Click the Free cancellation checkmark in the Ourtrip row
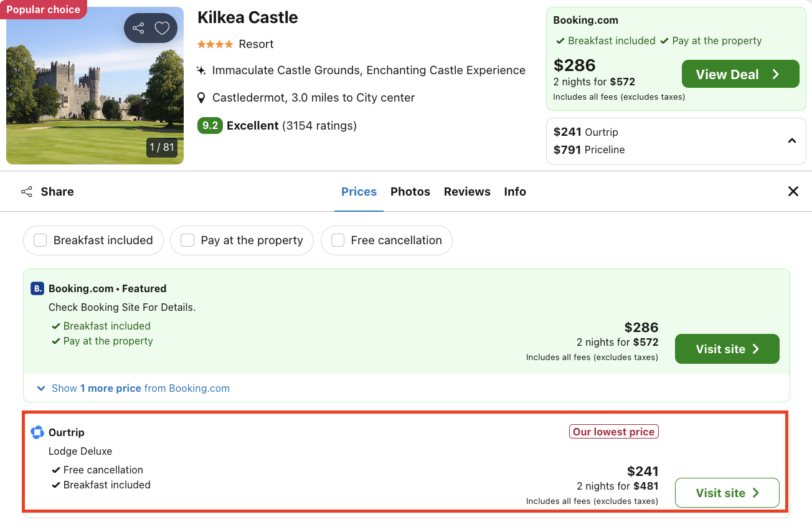The height and width of the screenshot is (527, 812). (x=56, y=470)
